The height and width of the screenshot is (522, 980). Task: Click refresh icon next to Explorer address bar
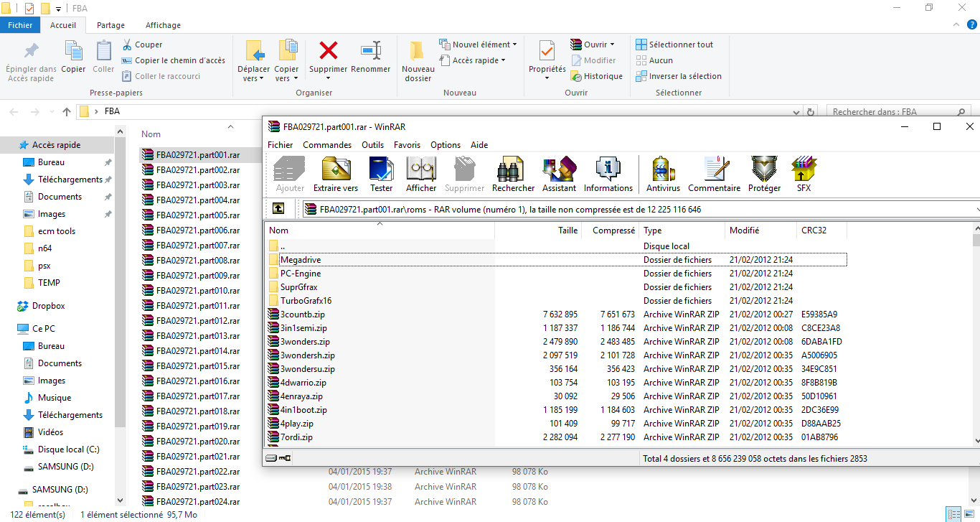coord(811,112)
